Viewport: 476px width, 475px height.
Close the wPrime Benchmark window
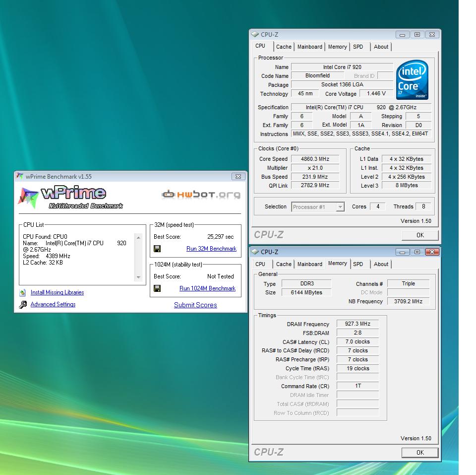tap(238, 176)
